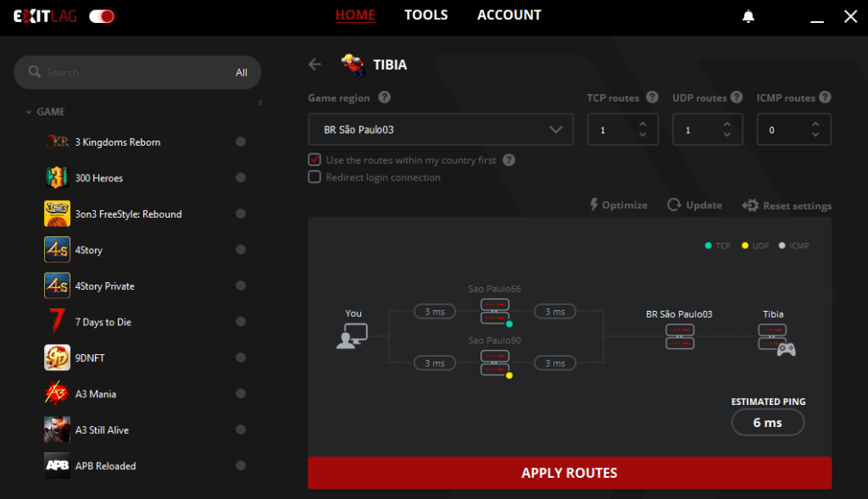Select the 7 Days to Die icon
The width and height of the screenshot is (868, 499).
point(57,321)
